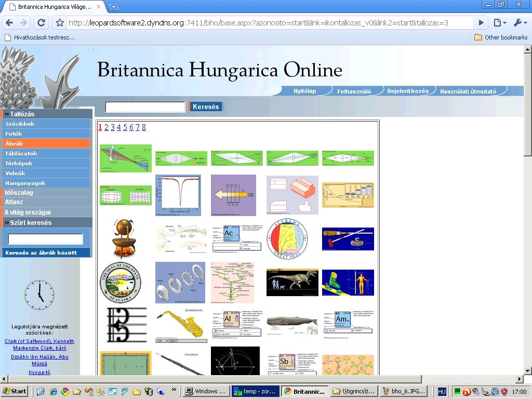The height and width of the screenshot is (399, 532).
Task: Close the Britannica Hungarica tab
Action: pos(98,6)
